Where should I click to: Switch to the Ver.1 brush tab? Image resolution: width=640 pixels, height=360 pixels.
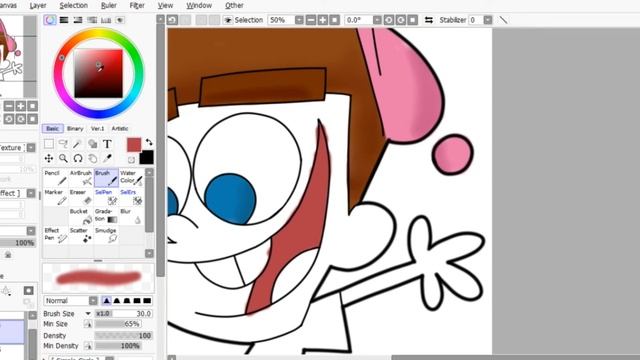[x=97, y=129]
